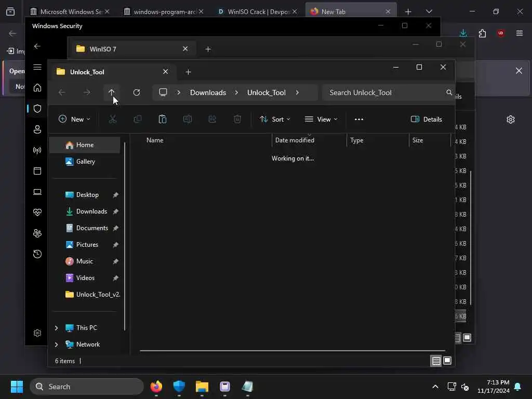Switch to details list view icon in status bar
This screenshot has width=532, height=399.
(436, 361)
